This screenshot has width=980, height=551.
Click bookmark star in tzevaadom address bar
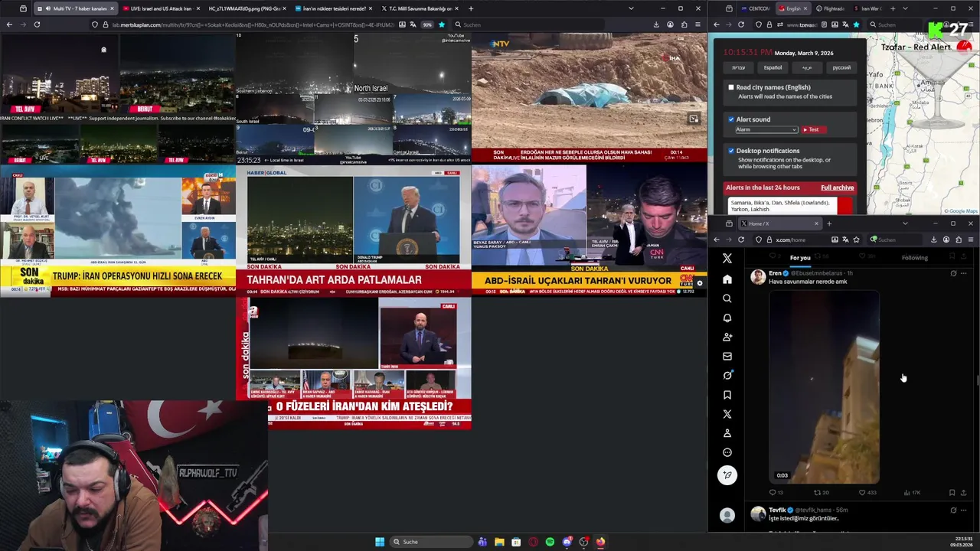tap(856, 24)
